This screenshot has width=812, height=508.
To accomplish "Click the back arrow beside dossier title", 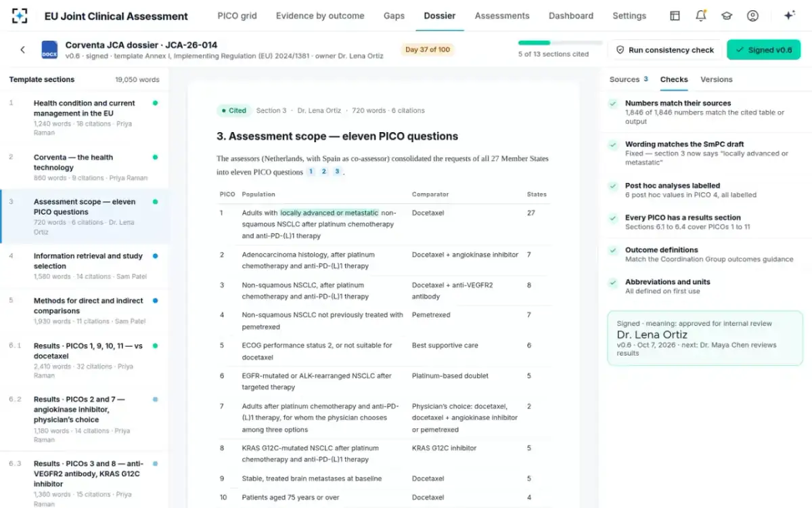I will (22, 49).
